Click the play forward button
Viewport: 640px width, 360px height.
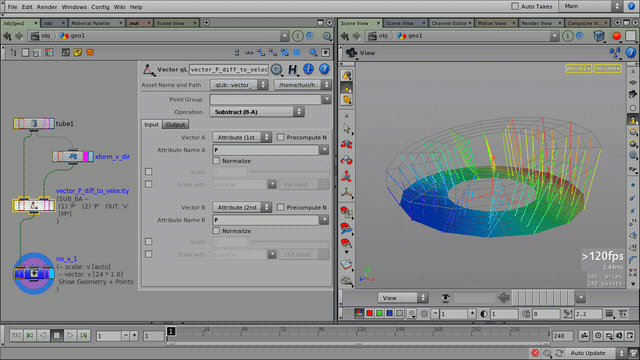tap(70, 336)
